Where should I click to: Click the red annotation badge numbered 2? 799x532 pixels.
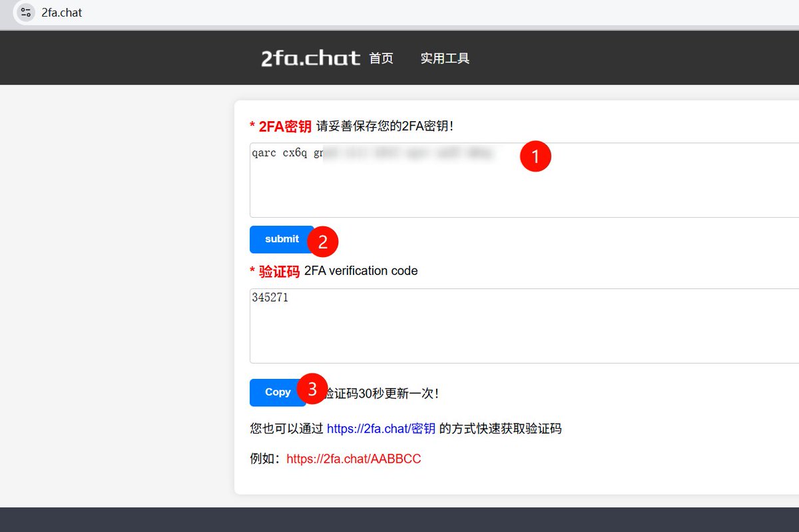(323, 242)
